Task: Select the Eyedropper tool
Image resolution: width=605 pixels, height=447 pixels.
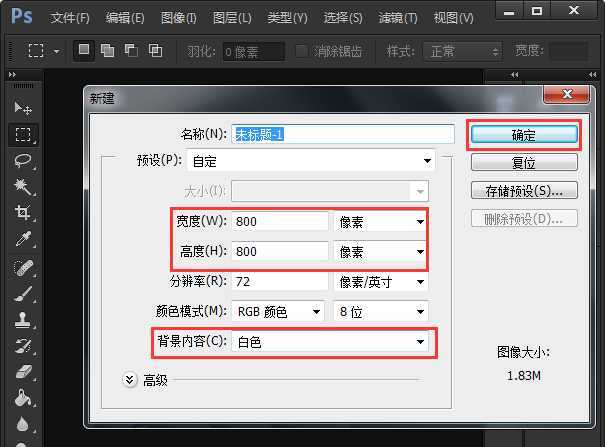Action: (x=23, y=239)
